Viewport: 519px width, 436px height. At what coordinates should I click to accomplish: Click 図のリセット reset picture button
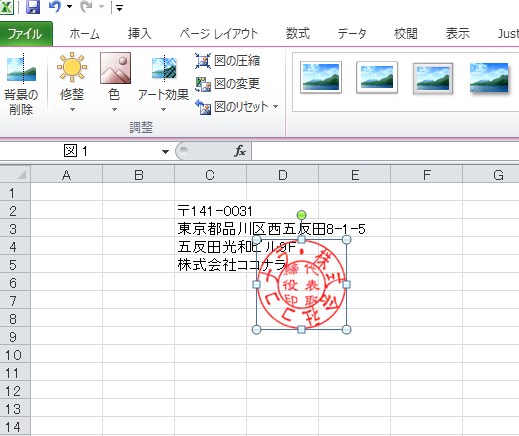tap(232, 107)
